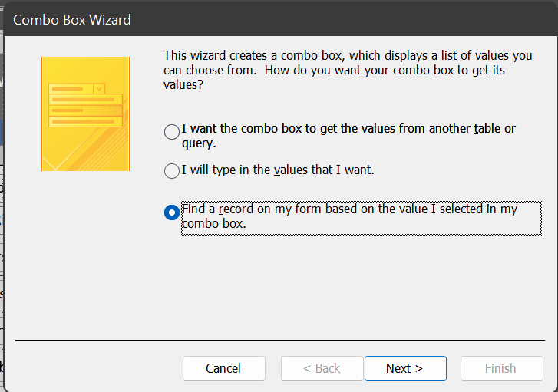The image size is (558, 392).
Task: Click the filled radio circle for 'Find a record'
Action: tap(171, 212)
